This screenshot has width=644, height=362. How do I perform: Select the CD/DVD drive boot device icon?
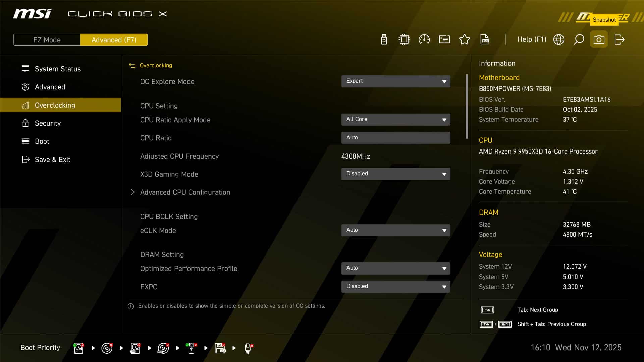point(107,348)
